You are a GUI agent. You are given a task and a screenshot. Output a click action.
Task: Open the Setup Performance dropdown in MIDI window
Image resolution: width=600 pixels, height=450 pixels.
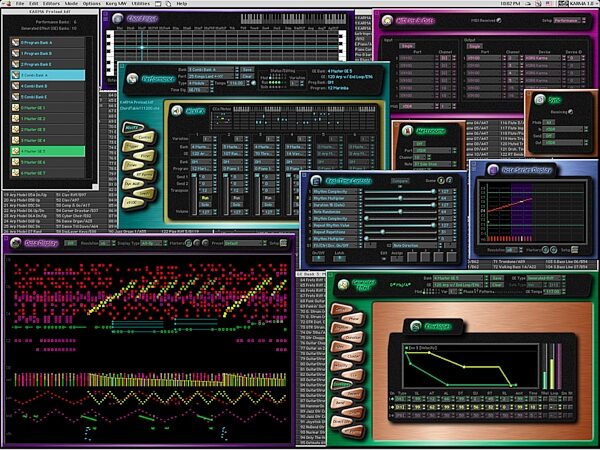click(x=569, y=20)
